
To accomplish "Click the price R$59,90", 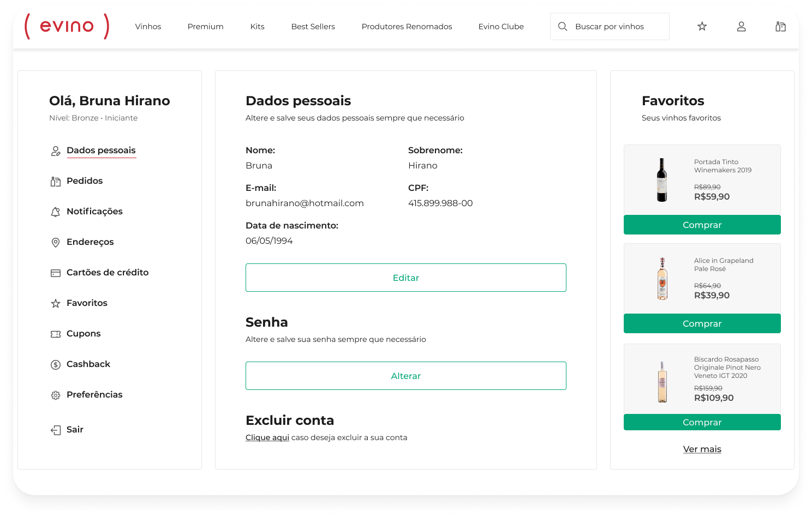I will 712,197.
